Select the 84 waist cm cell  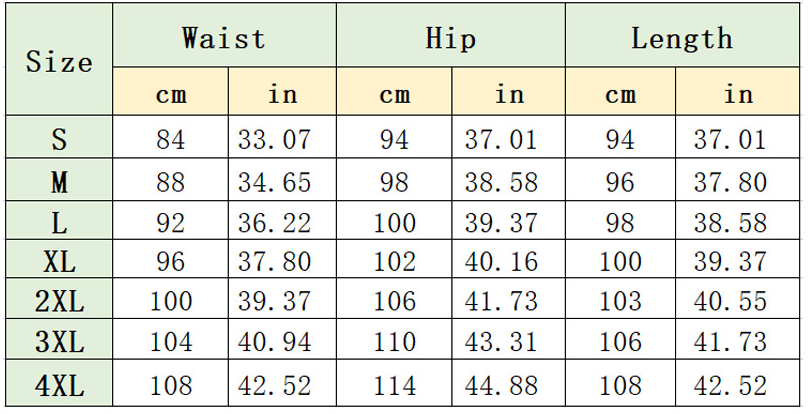(170, 137)
